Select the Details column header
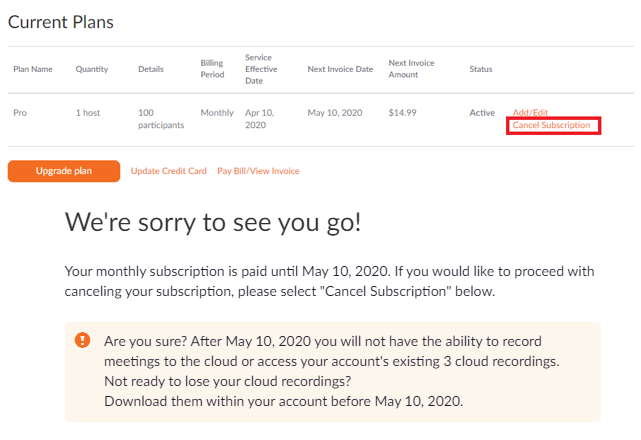The image size is (641, 440). [151, 69]
